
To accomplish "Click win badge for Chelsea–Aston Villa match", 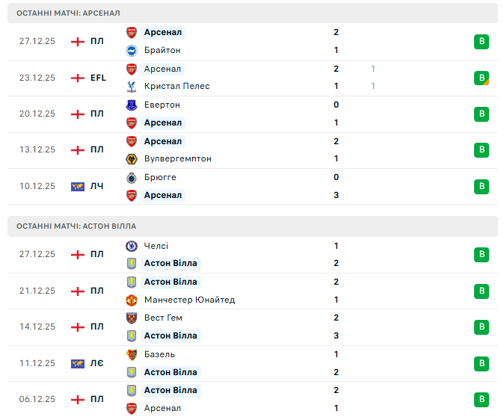I will (x=482, y=255).
